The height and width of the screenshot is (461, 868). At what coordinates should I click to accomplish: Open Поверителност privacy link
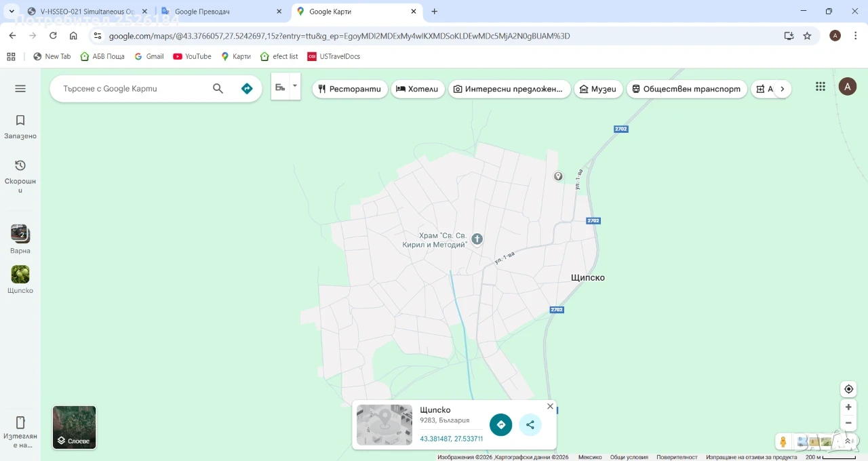pos(677,457)
